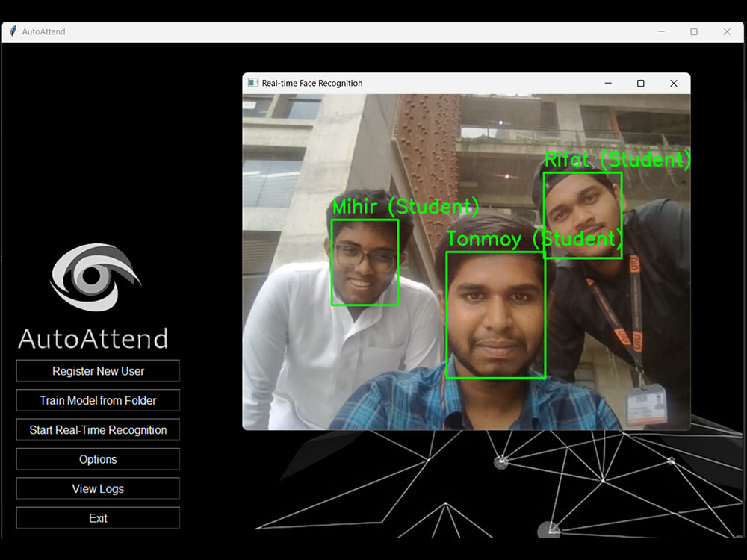Close the Real-time Face Recognition window
The height and width of the screenshot is (560, 747).
point(674,84)
